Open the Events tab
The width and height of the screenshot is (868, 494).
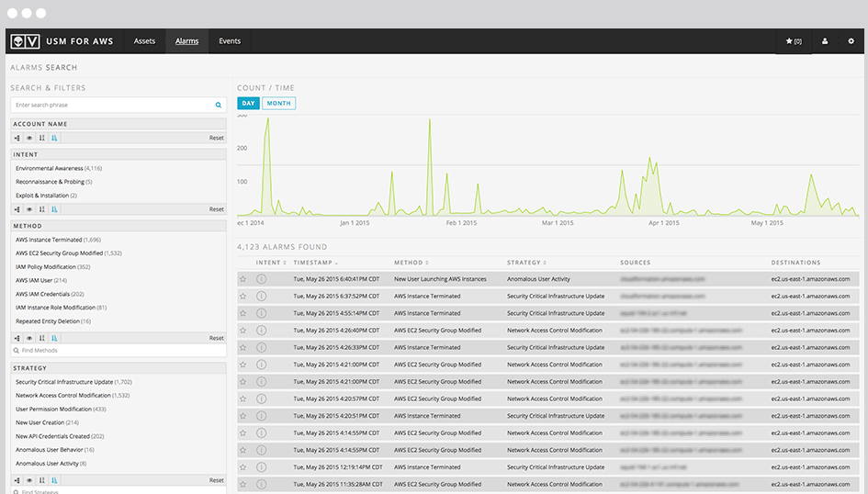point(230,41)
